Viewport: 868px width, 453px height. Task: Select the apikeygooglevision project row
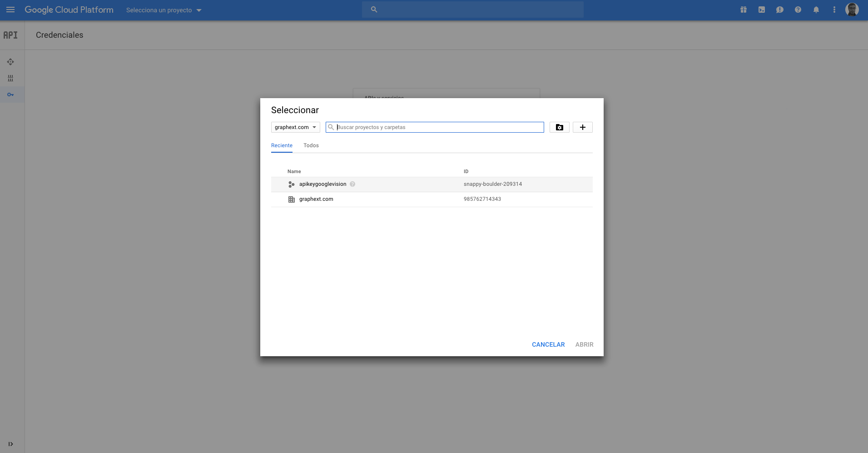432,184
